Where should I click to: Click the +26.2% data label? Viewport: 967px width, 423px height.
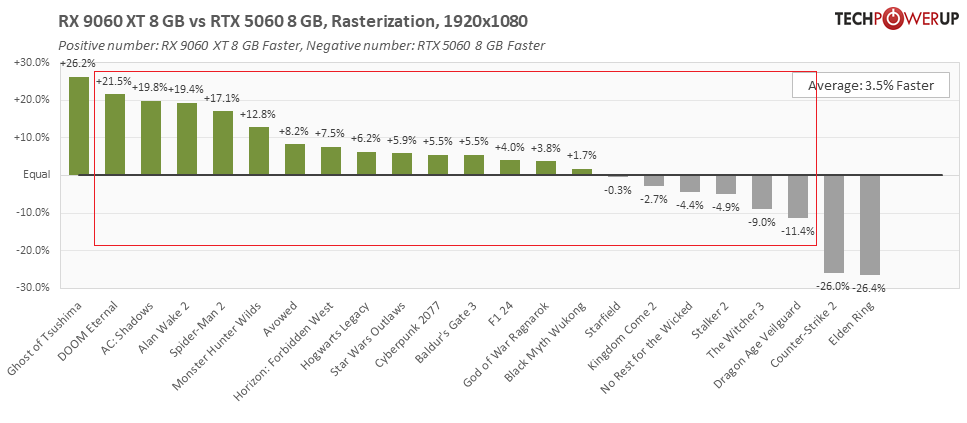(78, 64)
